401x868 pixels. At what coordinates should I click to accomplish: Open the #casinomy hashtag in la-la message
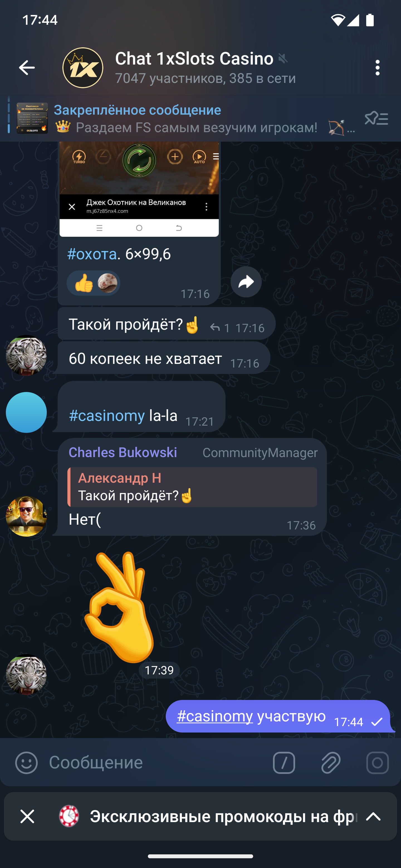(x=107, y=415)
